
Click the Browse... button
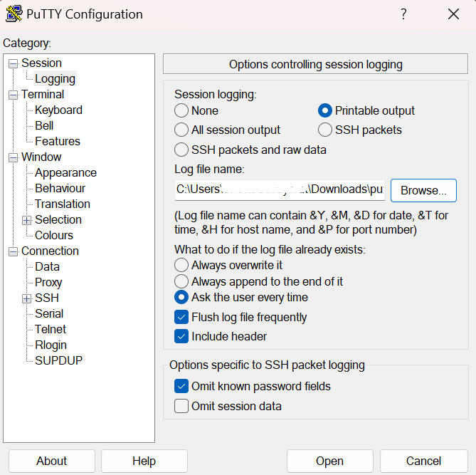pos(423,191)
